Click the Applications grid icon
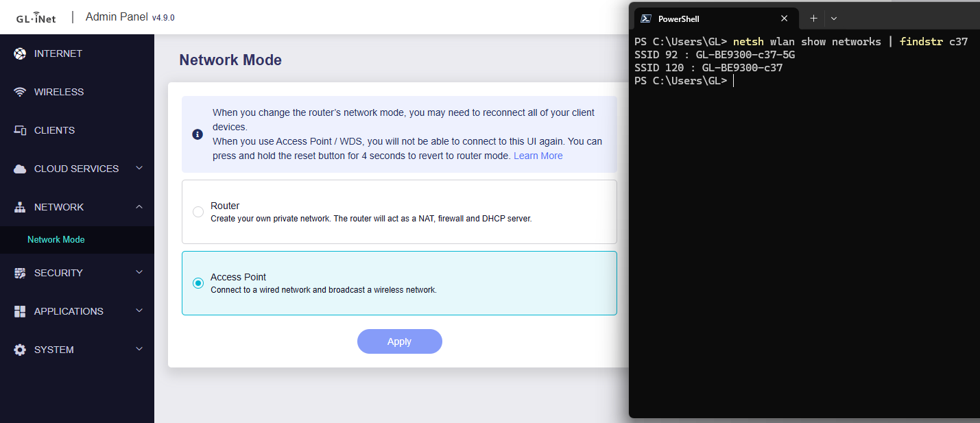This screenshot has width=980, height=423. (x=20, y=311)
